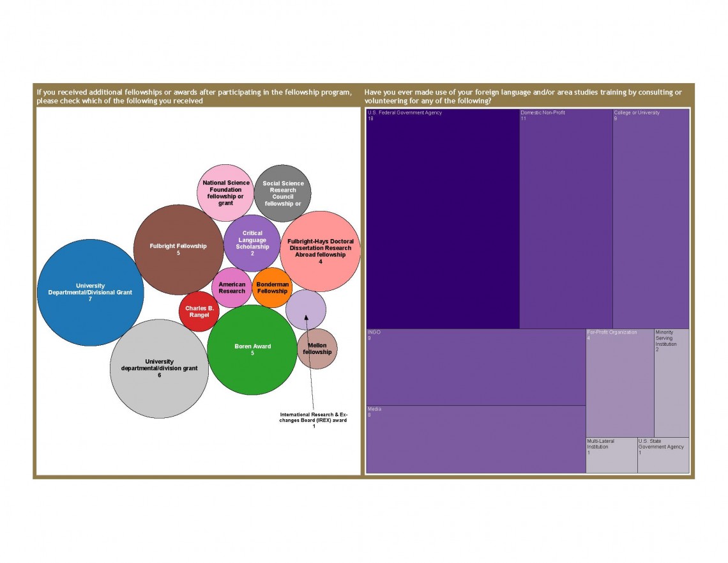This screenshot has height=563, width=728.
Task: Click the INGO treemap tile
Action: pos(476,367)
